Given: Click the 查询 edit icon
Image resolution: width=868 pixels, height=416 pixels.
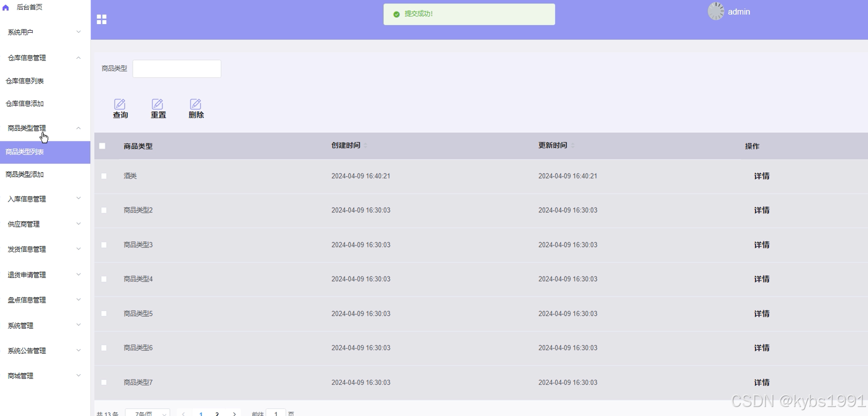Looking at the screenshot, I should point(120,104).
